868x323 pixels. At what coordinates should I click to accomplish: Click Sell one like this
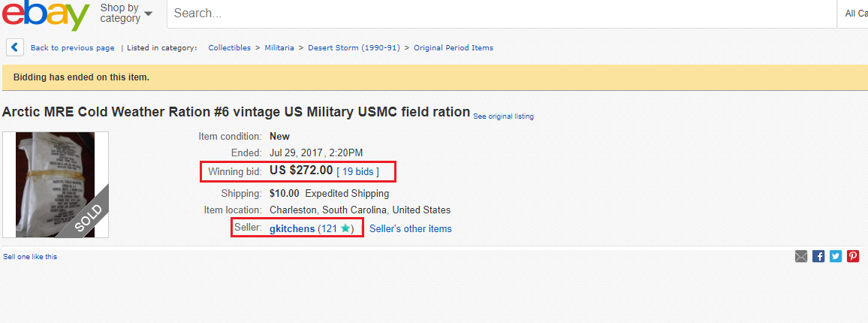click(30, 257)
